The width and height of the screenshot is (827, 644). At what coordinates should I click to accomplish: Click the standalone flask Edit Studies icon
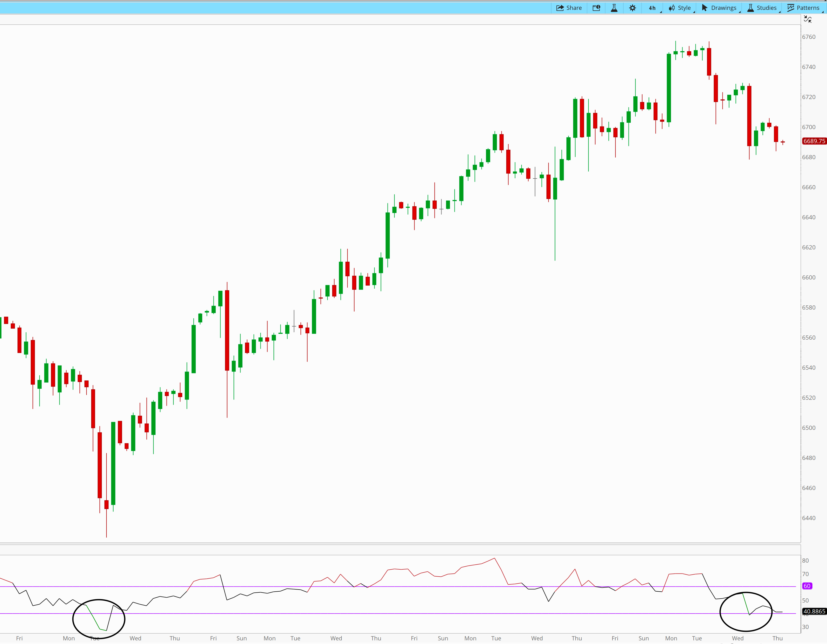pyautogui.click(x=614, y=8)
